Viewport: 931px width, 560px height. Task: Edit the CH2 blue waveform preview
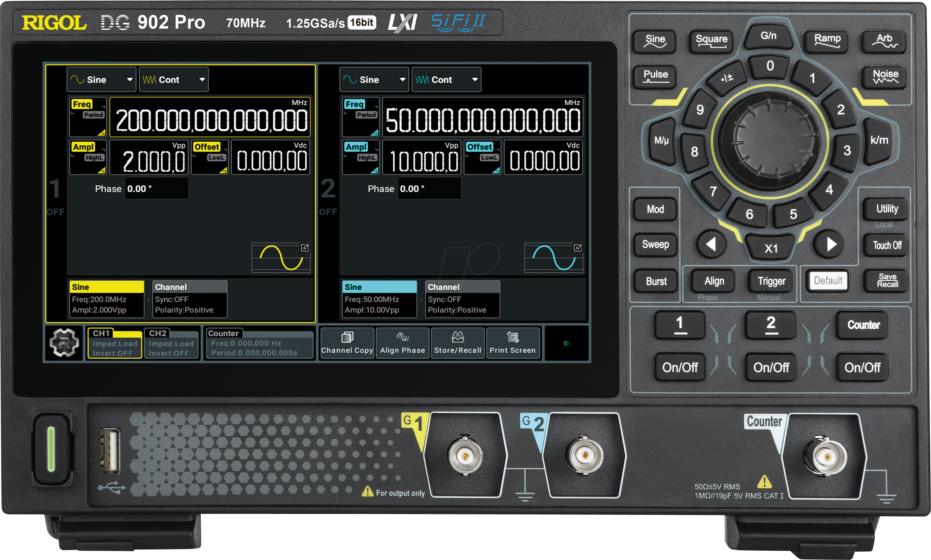(554, 258)
